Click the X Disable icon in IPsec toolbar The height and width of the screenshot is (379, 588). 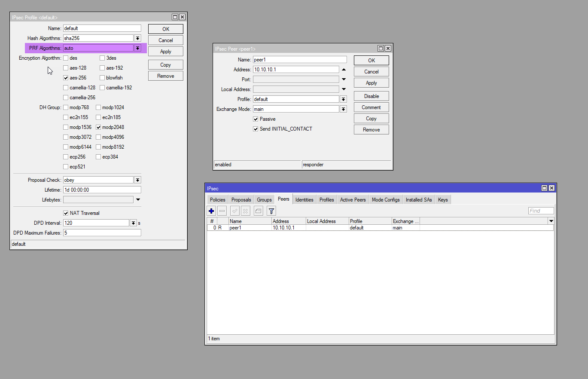[x=246, y=211]
